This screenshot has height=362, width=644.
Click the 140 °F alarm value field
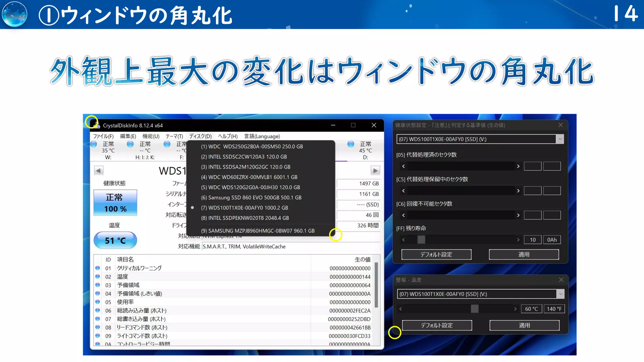coord(554,309)
